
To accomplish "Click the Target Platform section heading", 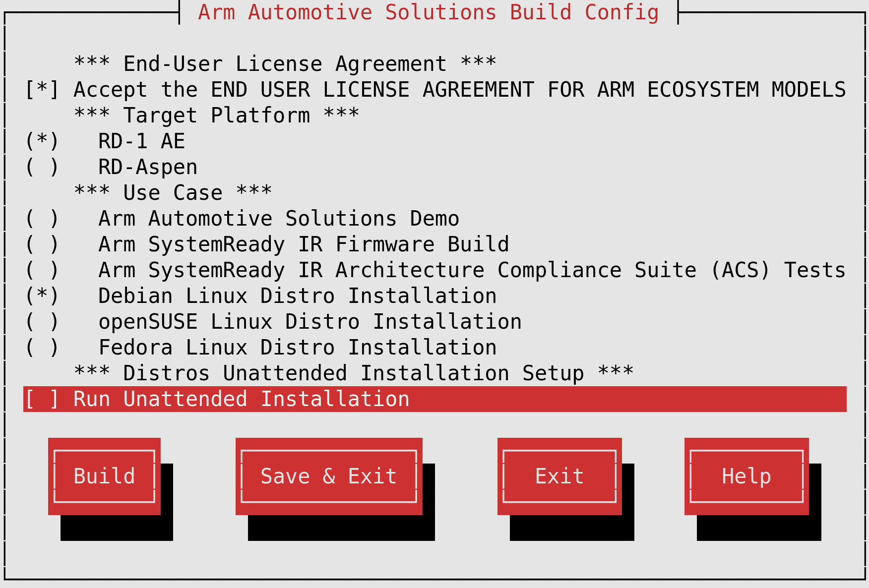I will [x=216, y=116].
